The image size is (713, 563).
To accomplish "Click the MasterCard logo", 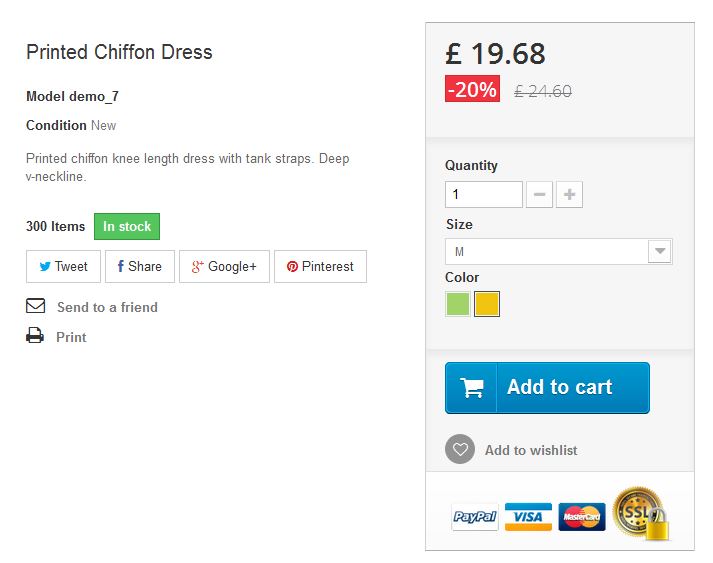I will point(582,516).
